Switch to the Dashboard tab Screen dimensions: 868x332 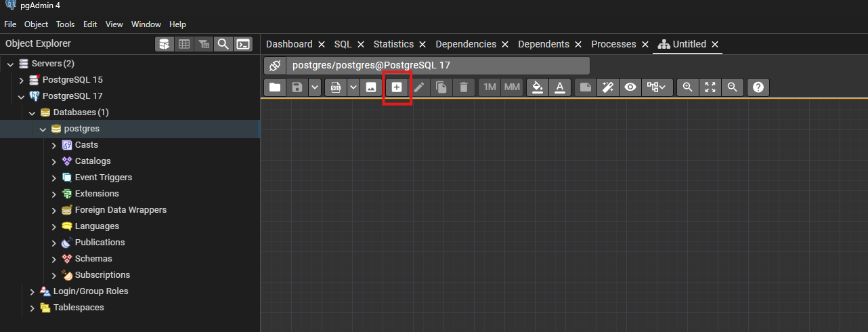click(x=289, y=44)
